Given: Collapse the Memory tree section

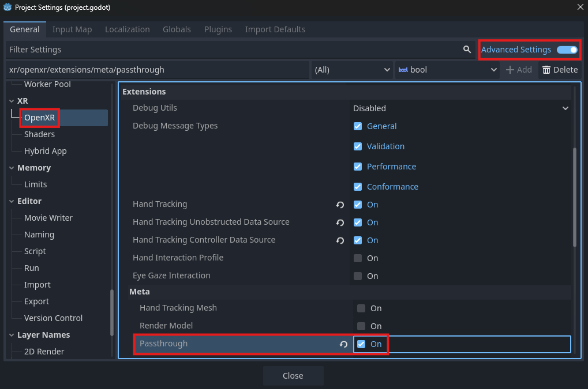Looking at the screenshot, I should click(x=12, y=168).
